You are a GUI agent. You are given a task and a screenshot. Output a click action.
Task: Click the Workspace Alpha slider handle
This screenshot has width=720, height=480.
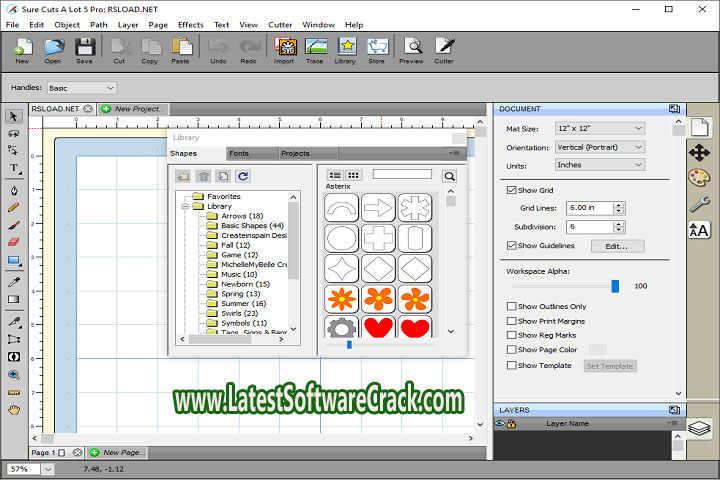coord(615,286)
